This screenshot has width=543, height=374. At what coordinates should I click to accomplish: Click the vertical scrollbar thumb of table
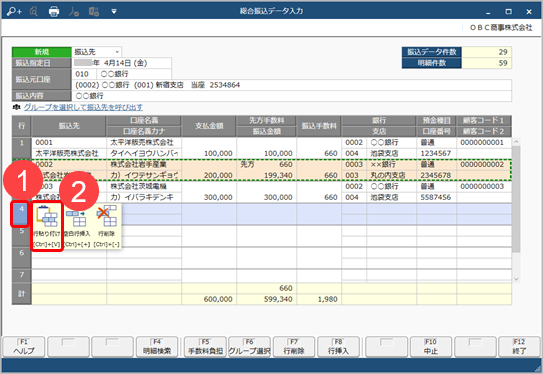tap(516, 199)
